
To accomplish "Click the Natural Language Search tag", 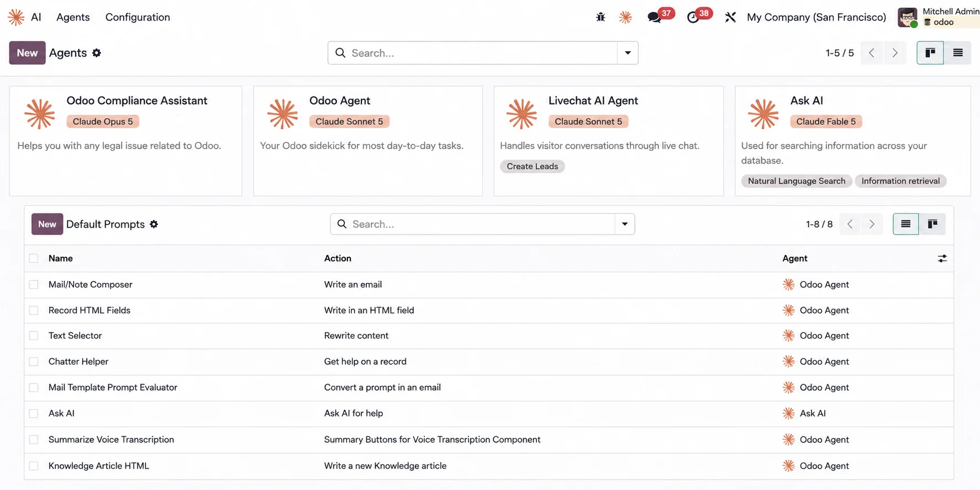I will [797, 181].
